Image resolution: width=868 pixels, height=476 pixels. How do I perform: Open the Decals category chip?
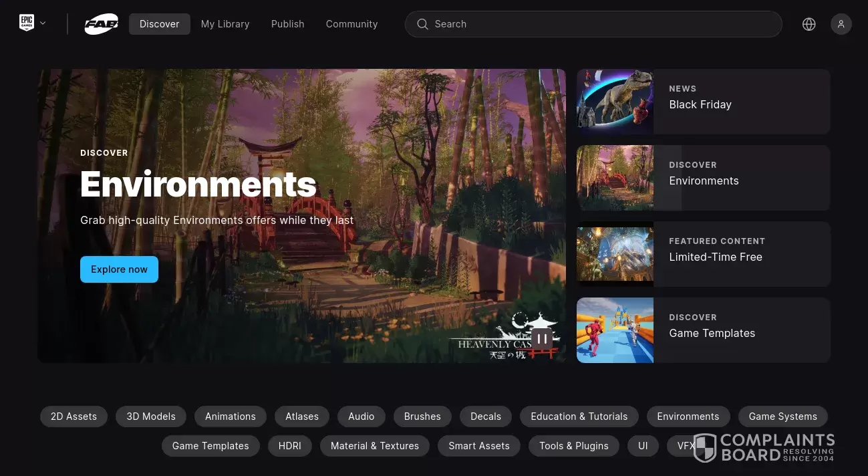(486, 416)
